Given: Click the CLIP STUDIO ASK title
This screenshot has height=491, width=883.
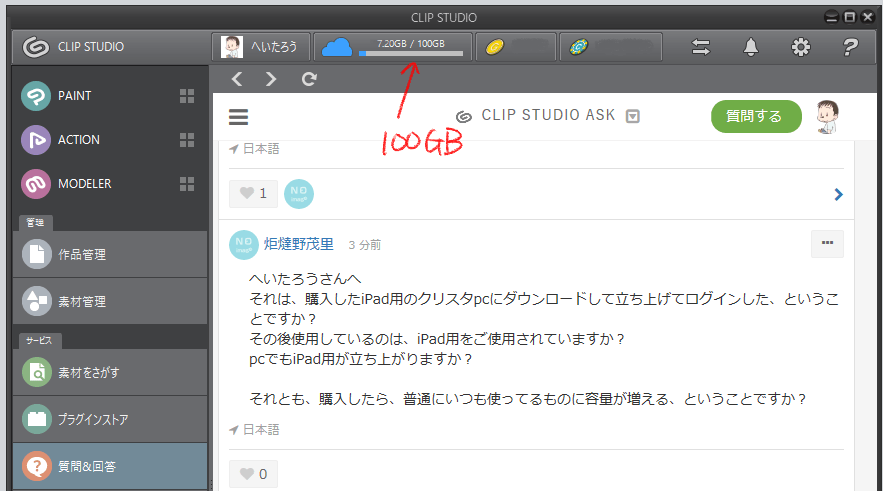Looking at the screenshot, I should (548, 115).
